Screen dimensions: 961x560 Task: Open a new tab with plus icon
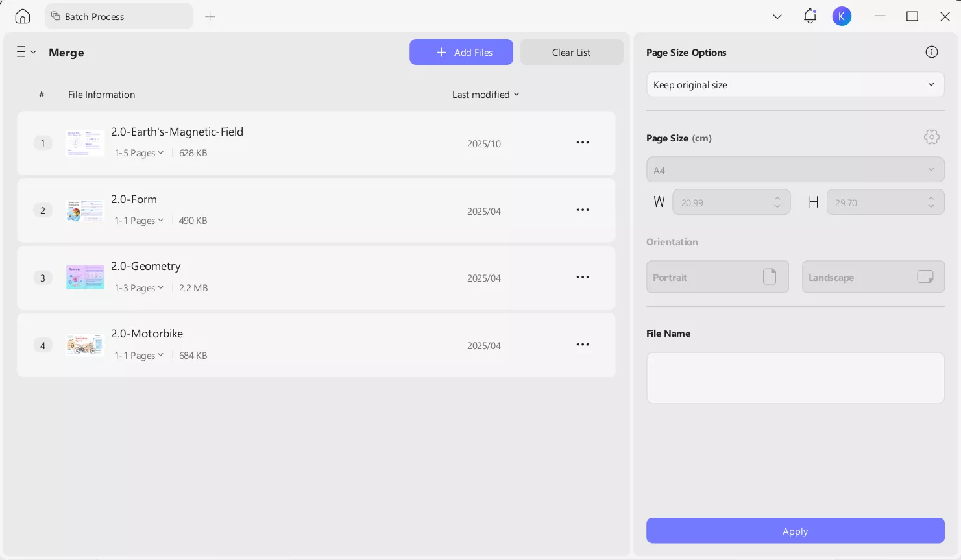coord(210,16)
